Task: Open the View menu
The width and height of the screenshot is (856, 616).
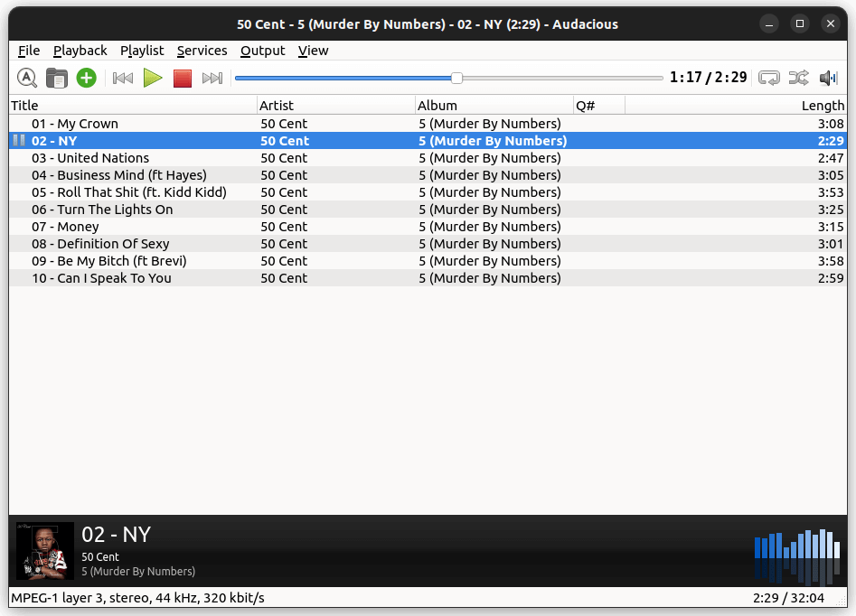Action: 313,51
